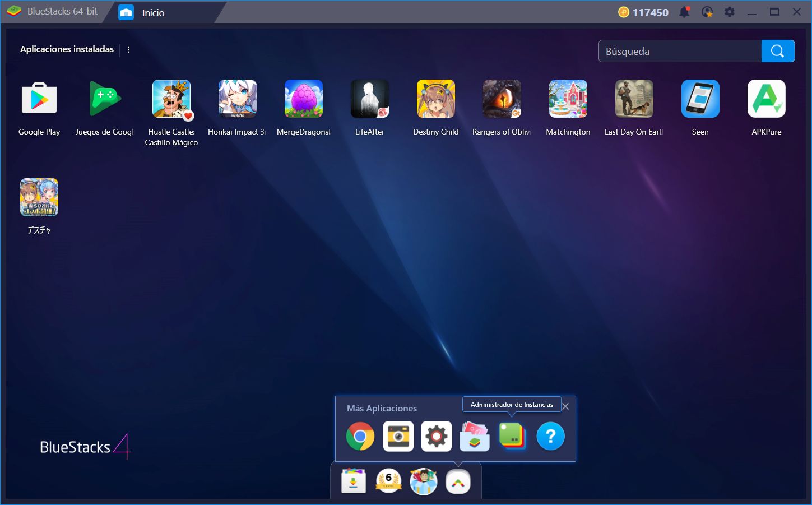Open Media Manager icon in Más Aplicaciones
This screenshot has height=505, width=812.
(475, 436)
